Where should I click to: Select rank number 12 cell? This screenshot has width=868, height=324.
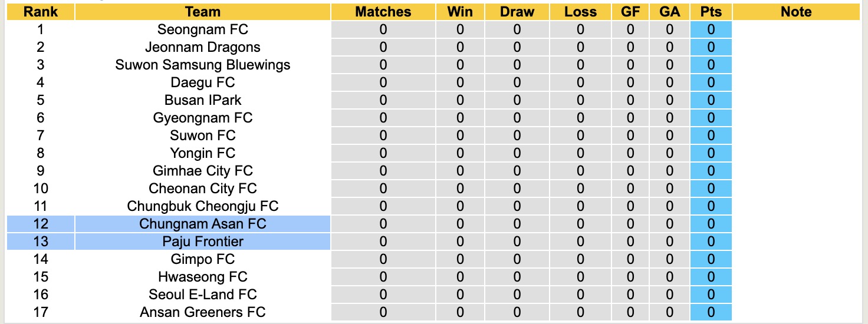40,224
